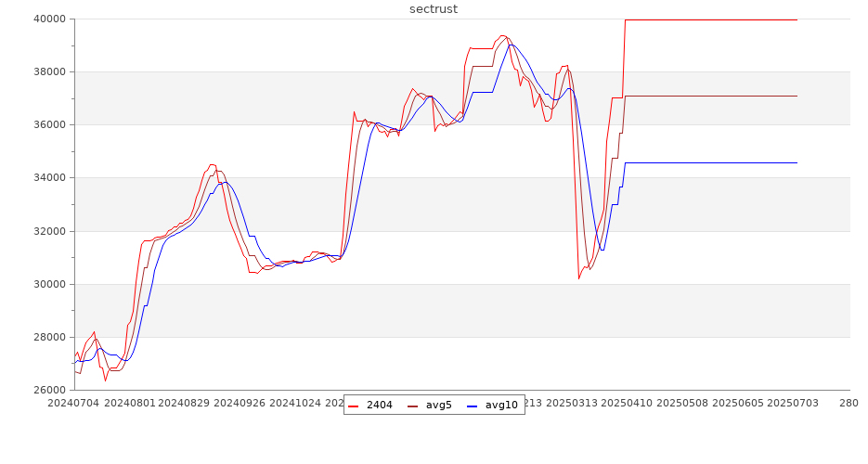Select the 32000 y-axis tick label
This screenshot has height=464, width=868.
click(47, 231)
